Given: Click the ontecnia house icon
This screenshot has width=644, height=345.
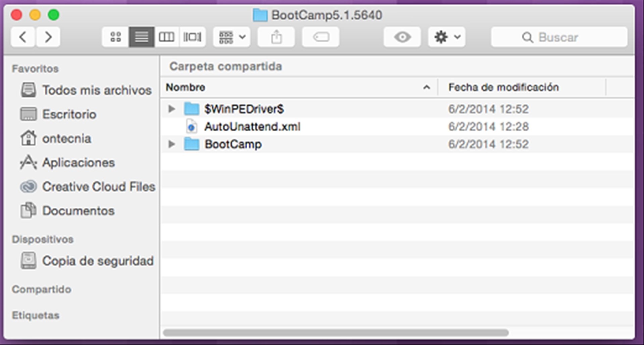Looking at the screenshot, I should point(29,138).
